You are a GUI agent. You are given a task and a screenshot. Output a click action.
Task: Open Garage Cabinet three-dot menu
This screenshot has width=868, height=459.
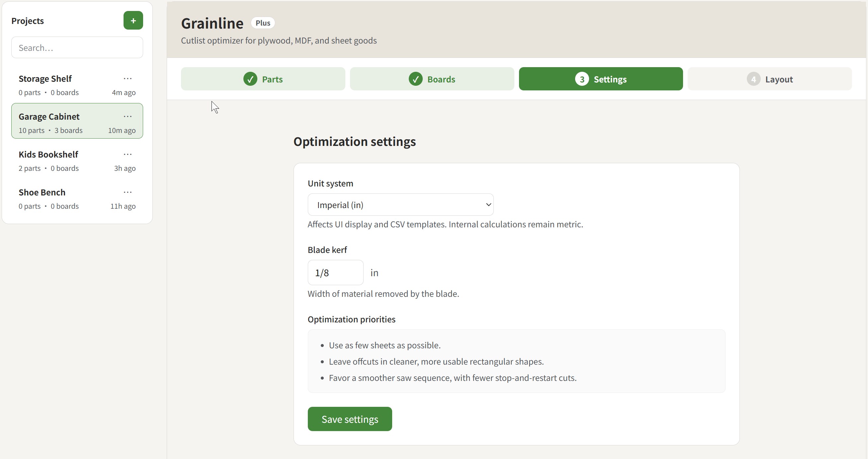[x=128, y=116]
